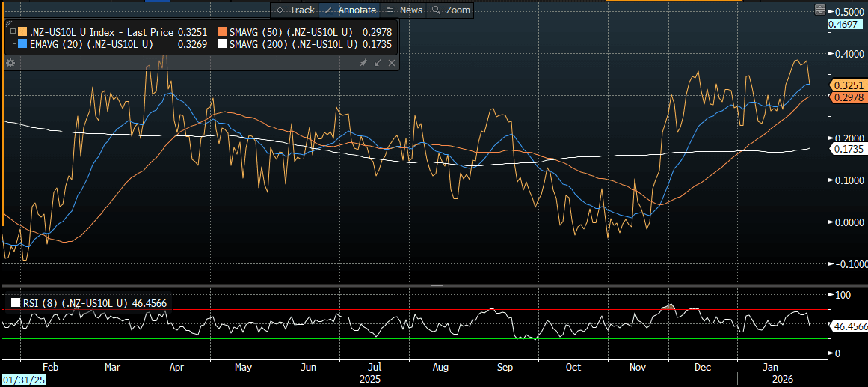Activate the Track crosshair tool
Image resolution: width=868 pixels, height=387 pixels.
295,10
